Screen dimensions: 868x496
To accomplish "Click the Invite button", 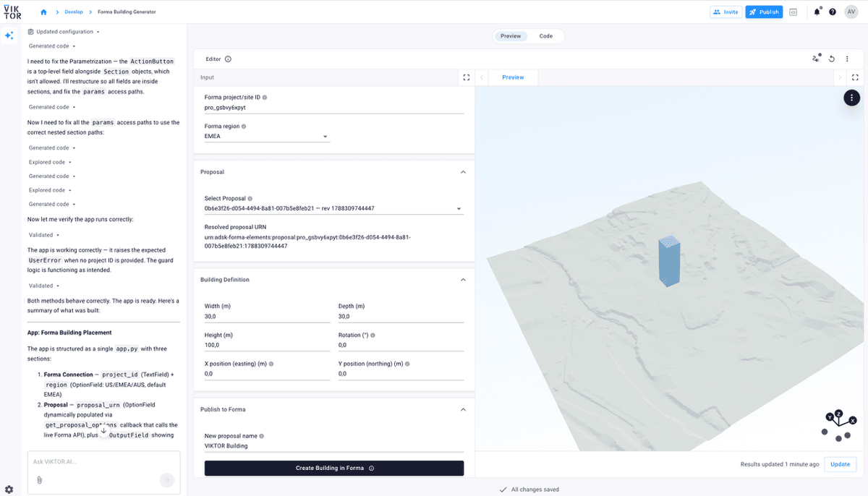I will [x=726, y=12].
